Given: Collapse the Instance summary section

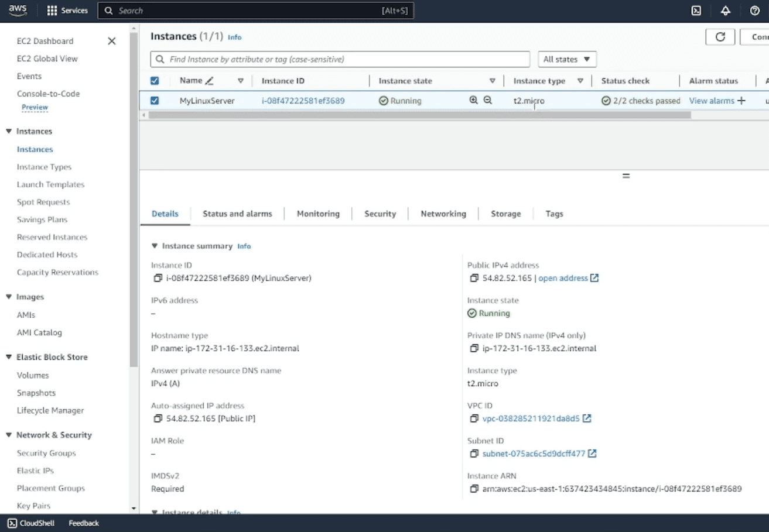Looking at the screenshot, I should 154,246.
